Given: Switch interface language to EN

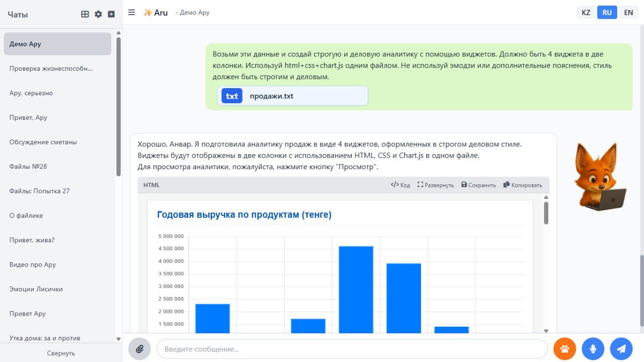Looking at the screenshot, I should click(628, 13).
